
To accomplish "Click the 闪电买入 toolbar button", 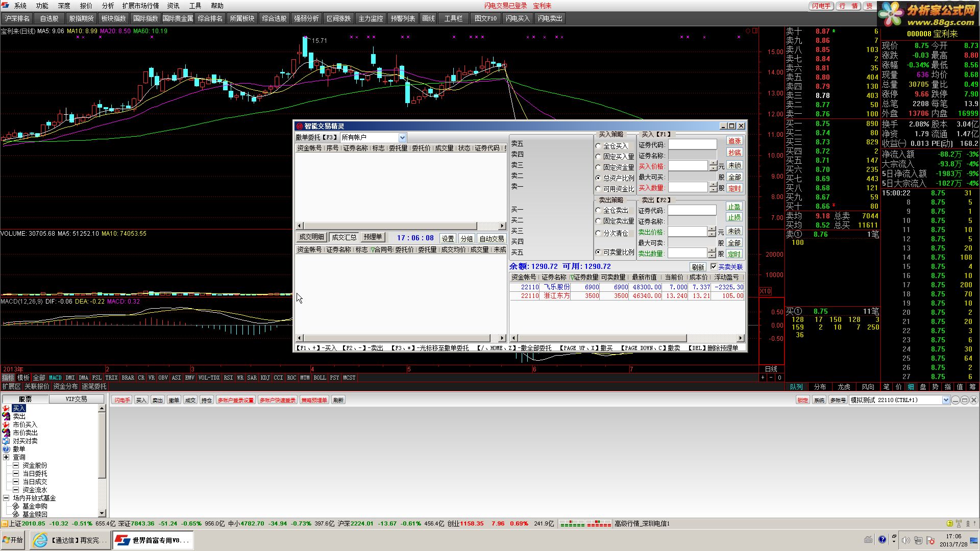I will click(x=518, y=18).
